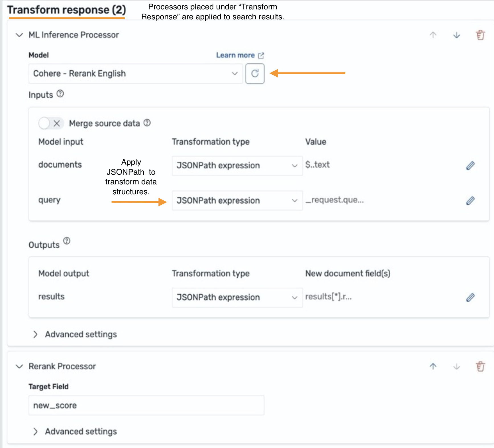Delete the ML Inference Processor
The width and height of the screenshot is (494, 448).
tap(480, 35)
